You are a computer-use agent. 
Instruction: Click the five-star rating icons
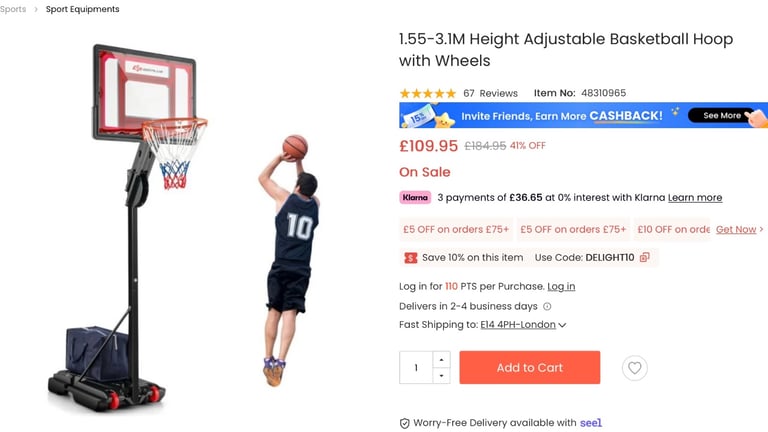(x=428, y=93)
